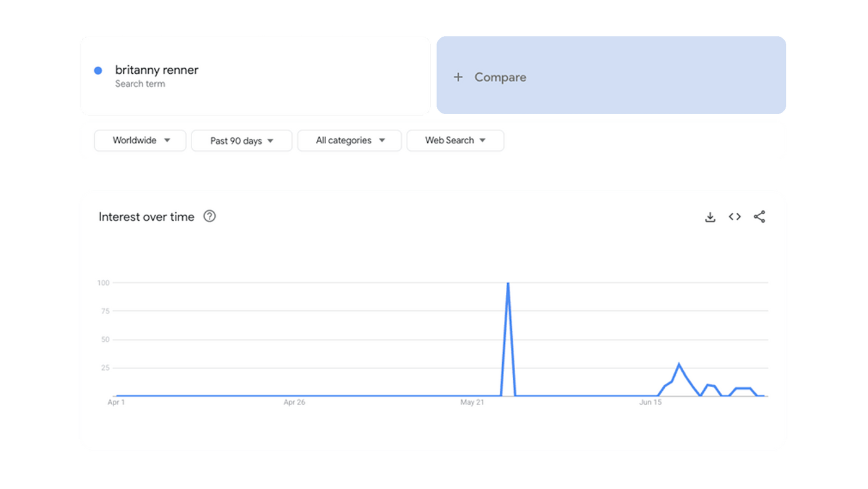Download the interest over time data
868x489 pixels.
pos(711,217)
